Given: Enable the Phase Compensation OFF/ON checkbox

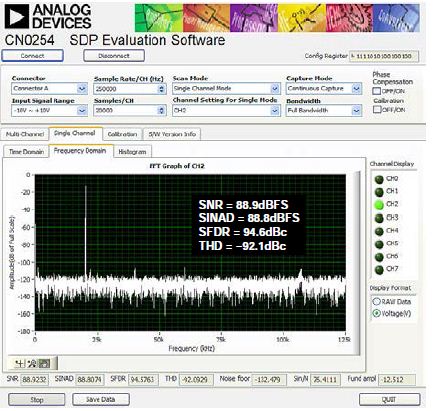Looking at the screenshot, I should (x=376, y=91).
